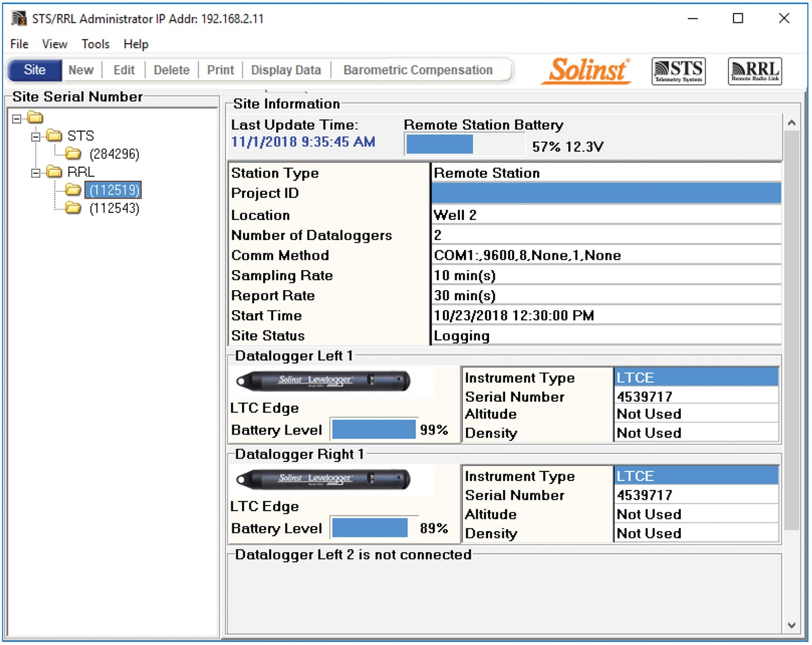Open the STS Telemetry System icon

678,71
